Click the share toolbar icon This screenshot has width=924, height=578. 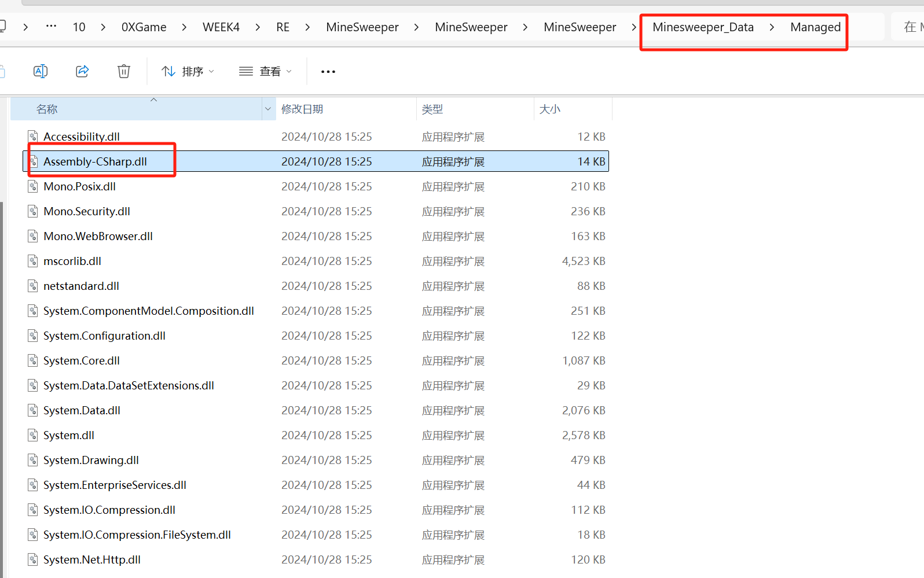[82, 71]
